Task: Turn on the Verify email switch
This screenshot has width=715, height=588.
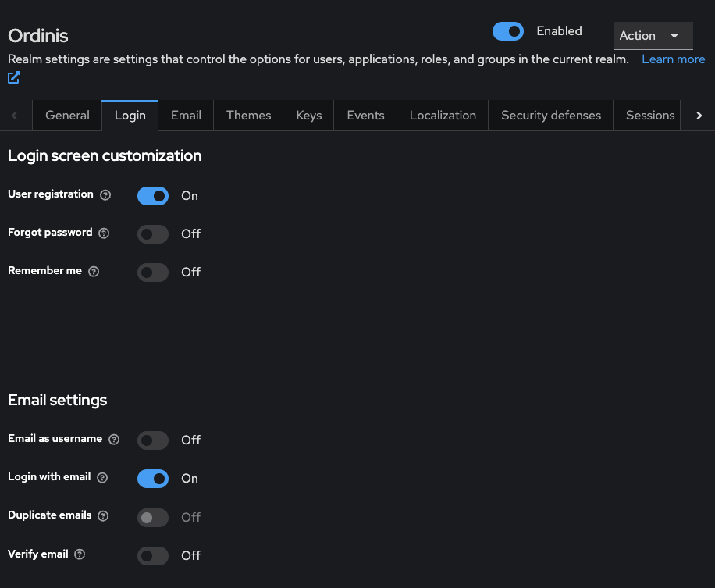Action: (x=153, y=555)
